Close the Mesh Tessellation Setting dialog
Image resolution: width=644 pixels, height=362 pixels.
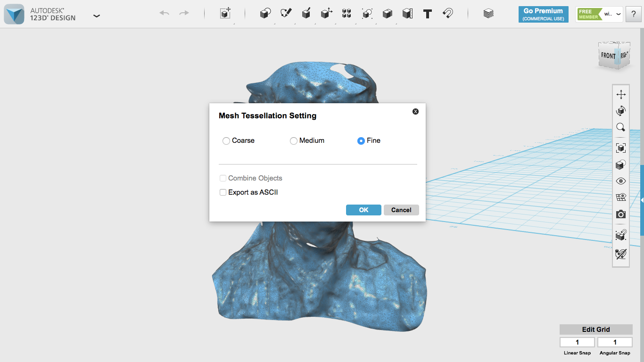point(415,111)
